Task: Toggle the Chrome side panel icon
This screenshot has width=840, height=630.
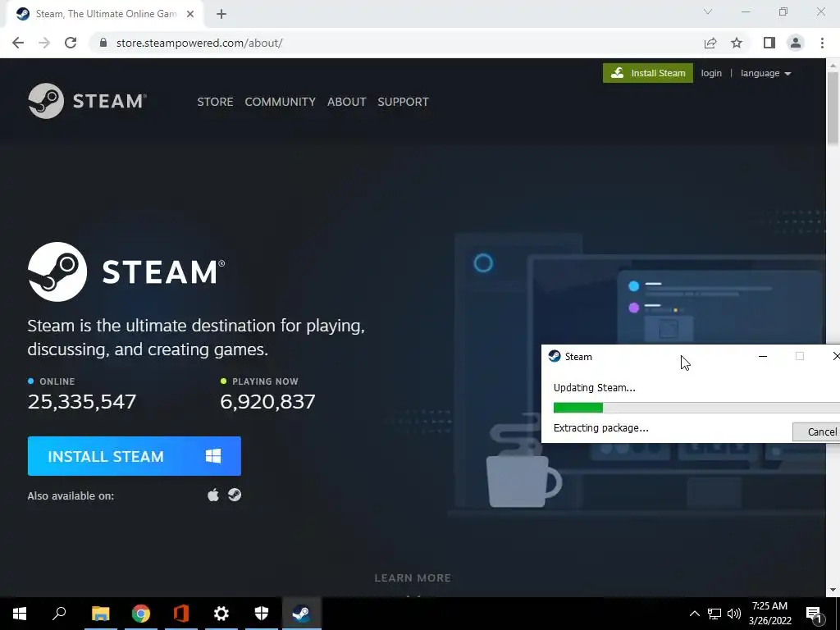Action: [769, 43]
